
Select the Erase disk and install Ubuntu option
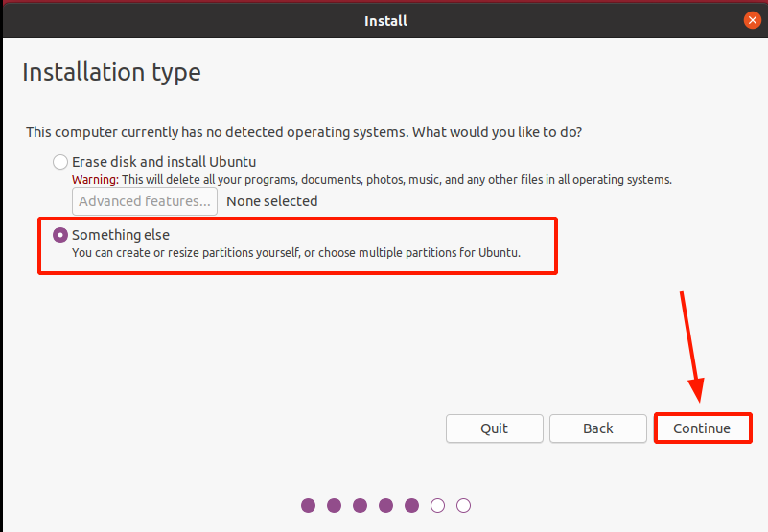(60, 162)
